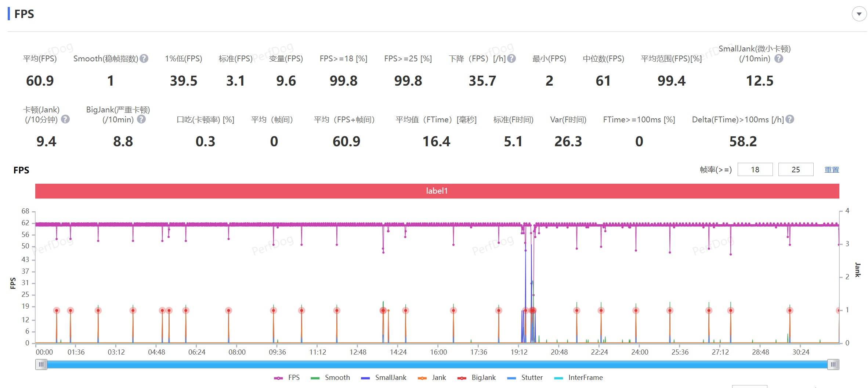Click help icon beside 卡顿(Jank) (/10分钟)
This screenshot has width=868, height=388.
pos(65,119)
